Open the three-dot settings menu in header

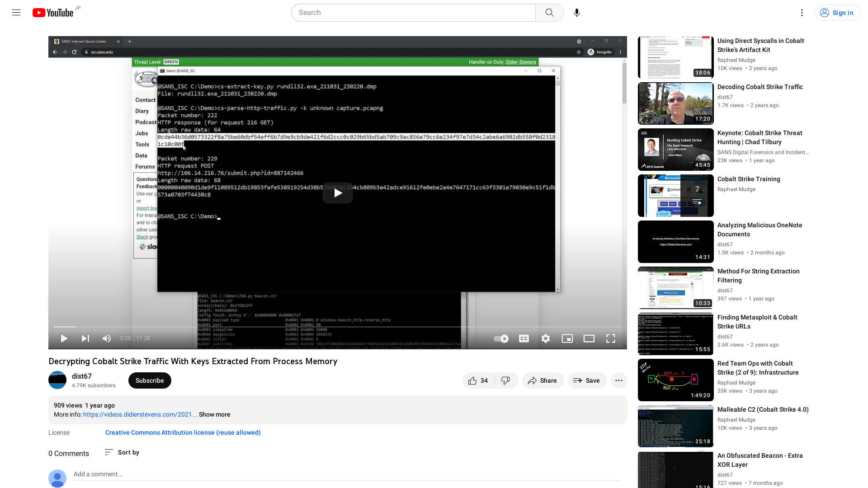tap(802, 13)
